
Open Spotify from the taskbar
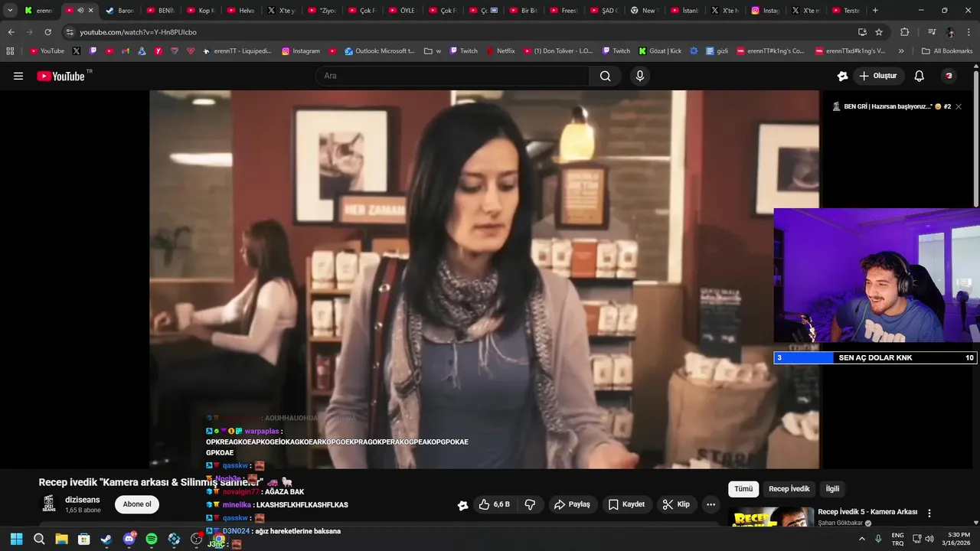tap(152, 539)
